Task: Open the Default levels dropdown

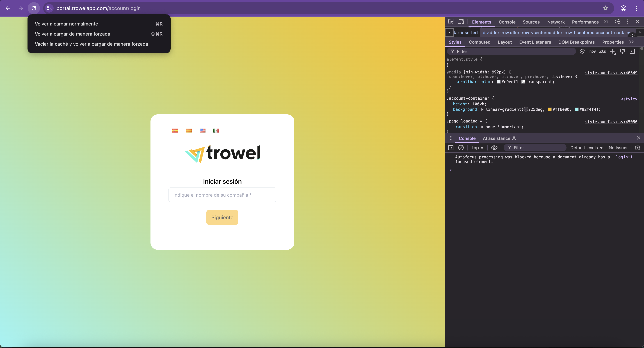Action: (586, 148)
